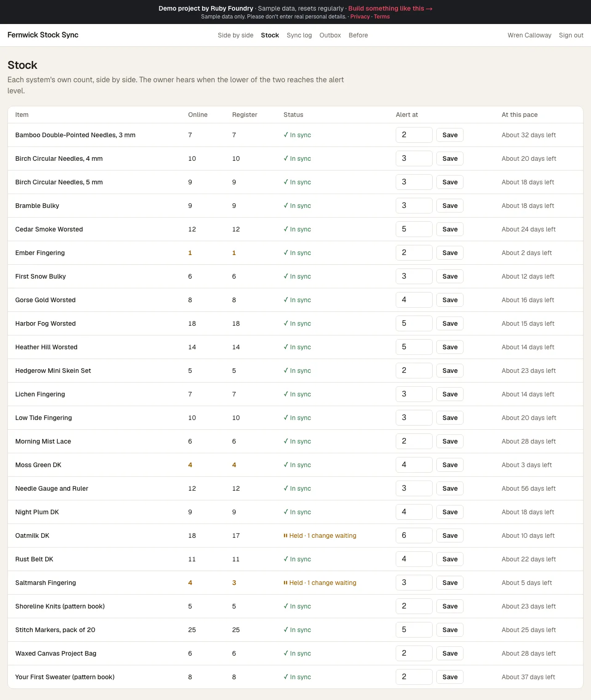Click the 'Held · 1 change waiting' status for Oatmilk DK
Image resolution: width=591 pixels, height=700 pixels.
click(x=320, y=536)
